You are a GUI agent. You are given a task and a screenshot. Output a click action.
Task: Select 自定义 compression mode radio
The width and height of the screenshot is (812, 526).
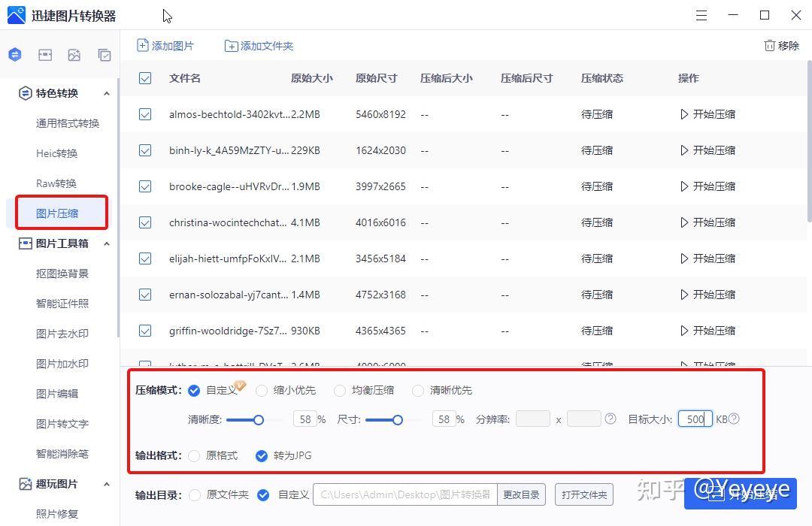[x=194, y=390]
